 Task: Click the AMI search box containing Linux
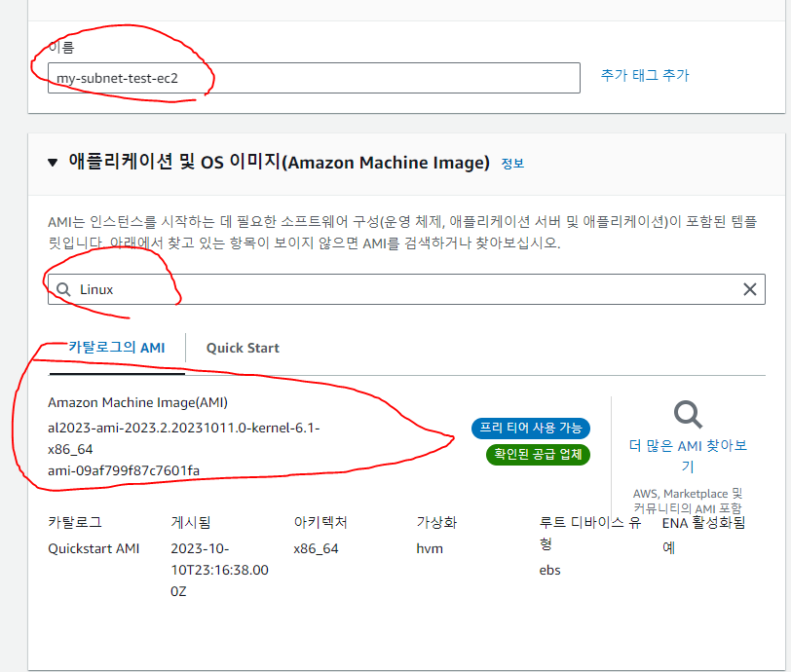tap(406, 289)
